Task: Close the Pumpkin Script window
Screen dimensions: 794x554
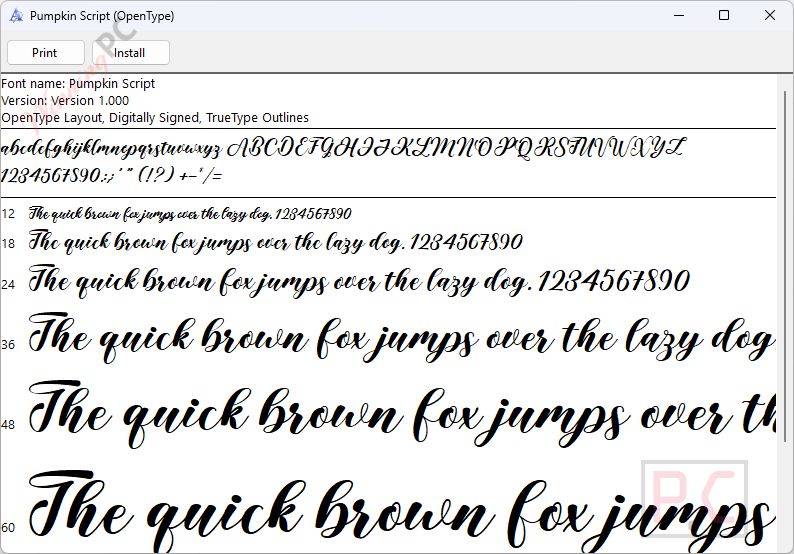Action: 770,16
